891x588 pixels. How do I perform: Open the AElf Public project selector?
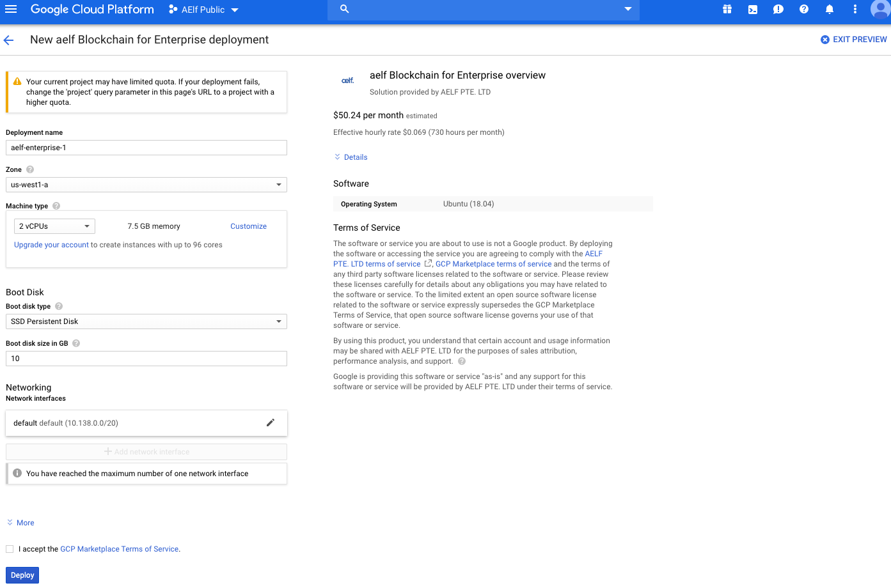pos(203,10)
